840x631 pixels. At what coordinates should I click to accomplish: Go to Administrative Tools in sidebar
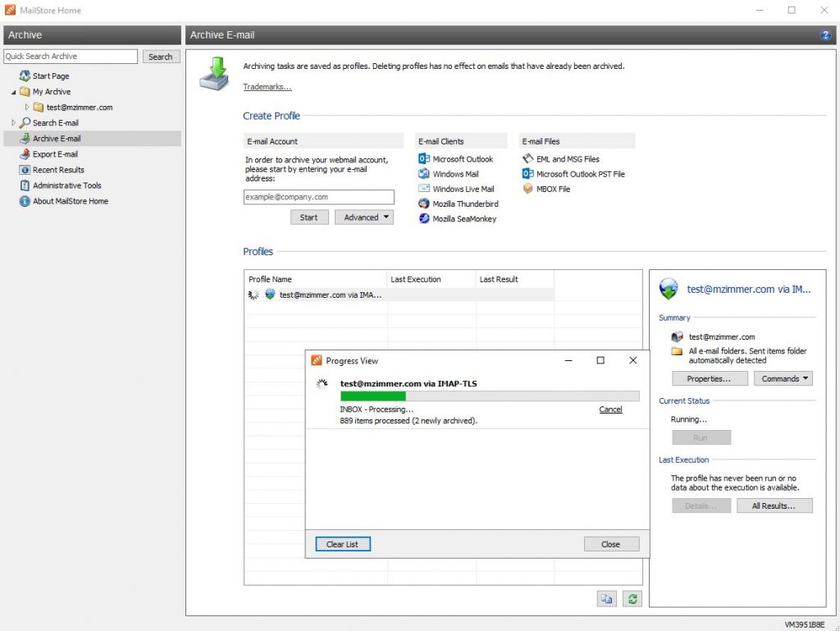(66, 185)
